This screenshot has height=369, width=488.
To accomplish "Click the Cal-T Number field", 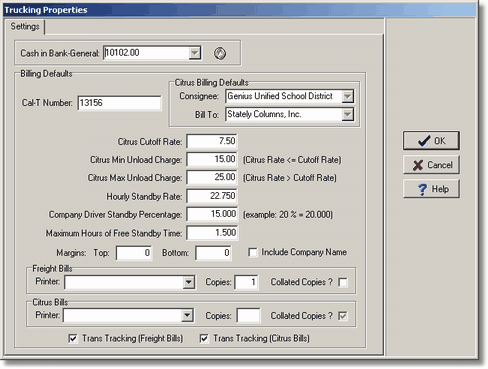I will (x=119, y=103).
